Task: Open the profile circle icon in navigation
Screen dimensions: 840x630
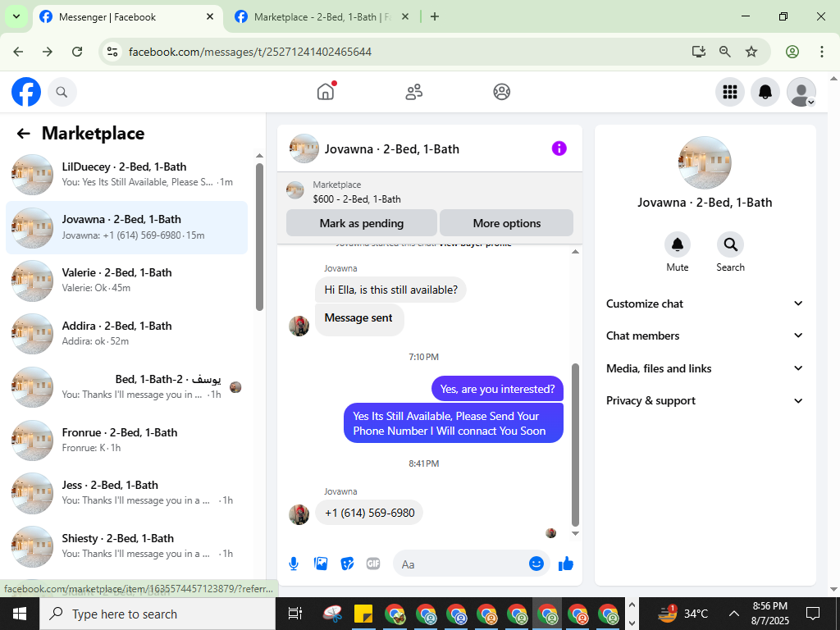Action: coord(501,92)
